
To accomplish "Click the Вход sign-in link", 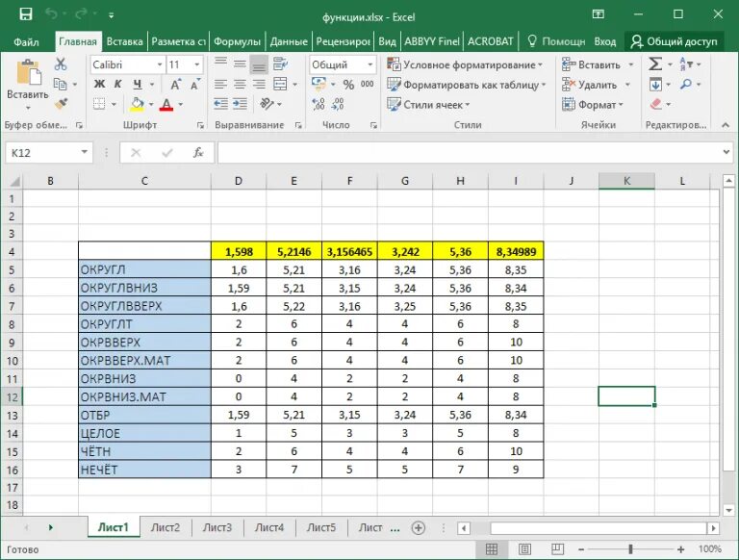I will pyautogui.click(x=604, y=42).
